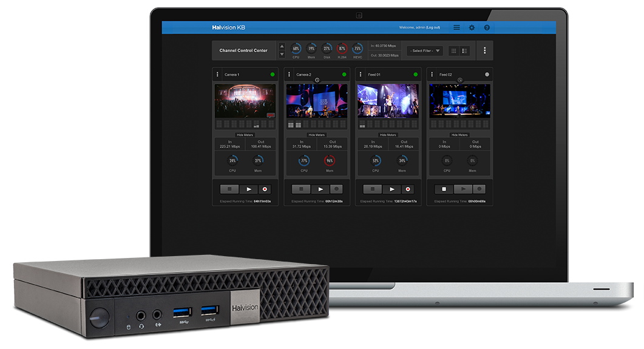Click the Disk usage gauge
This screenshot has height=349, width=644.
[327, 49]
